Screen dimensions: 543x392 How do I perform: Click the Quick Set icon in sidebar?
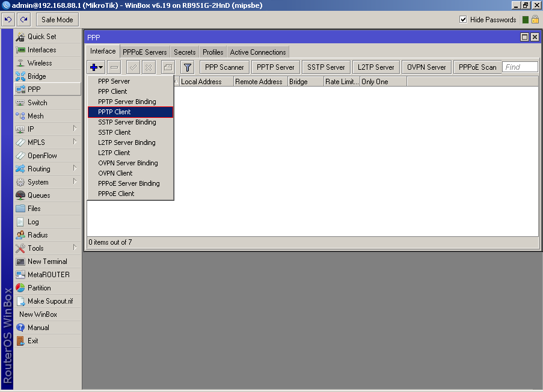click(20, 37)
